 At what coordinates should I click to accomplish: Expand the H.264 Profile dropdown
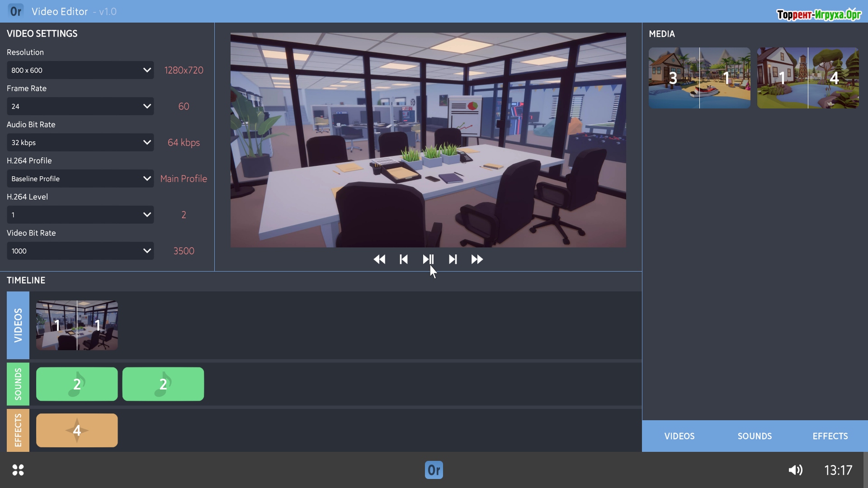[x=80, y=178]
